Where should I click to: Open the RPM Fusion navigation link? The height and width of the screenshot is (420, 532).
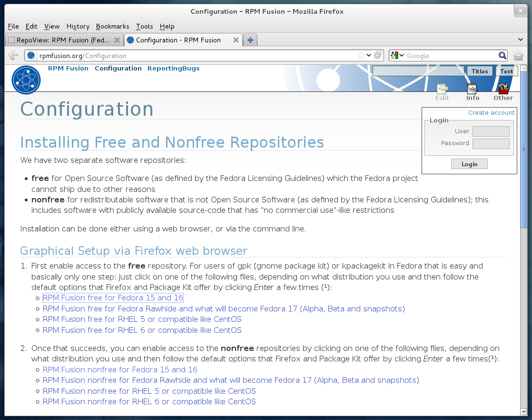pyautogui.click(x=68, y=68)
